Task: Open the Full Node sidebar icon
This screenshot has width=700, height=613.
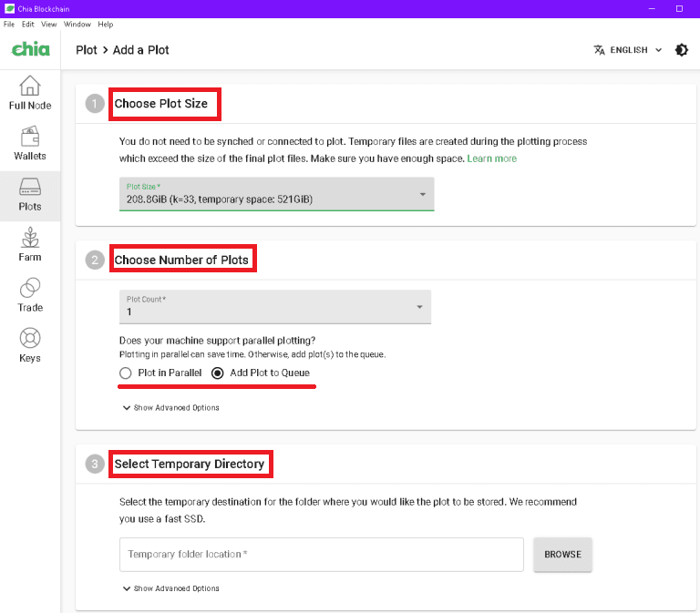Action: (30, 86)
